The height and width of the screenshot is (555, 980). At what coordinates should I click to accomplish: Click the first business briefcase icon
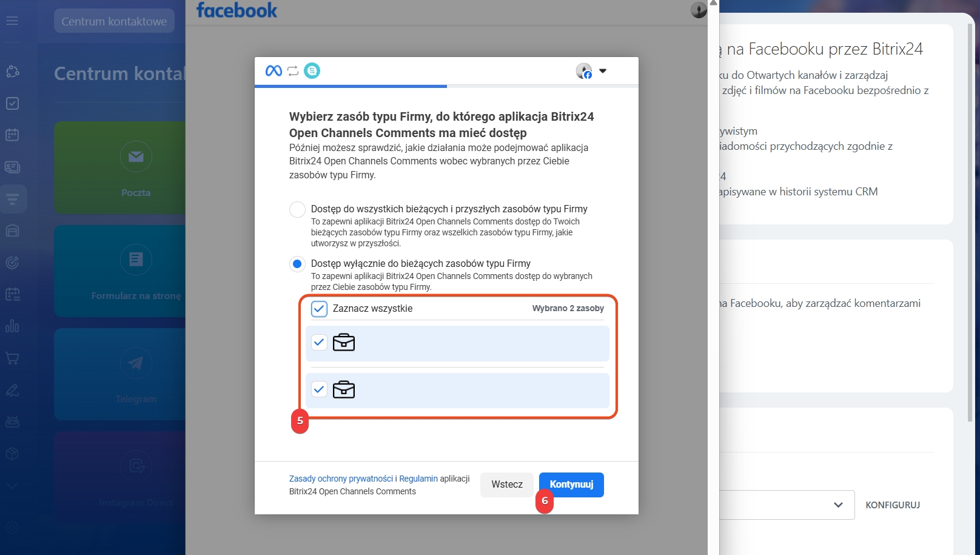pyautogui.click(x=344, y=343)
